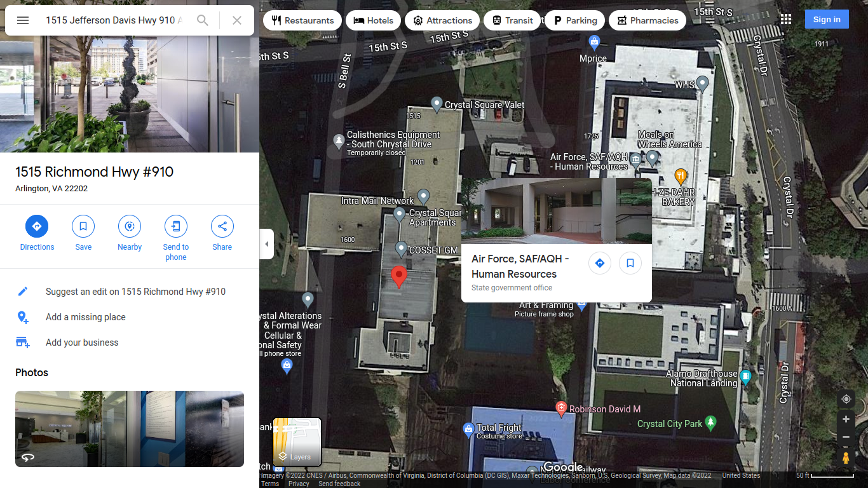The width and height of the screenshot is (868, 488).
Task: Select the Crystal Alterations & Formal Wear marker
Action: (308, 299)
